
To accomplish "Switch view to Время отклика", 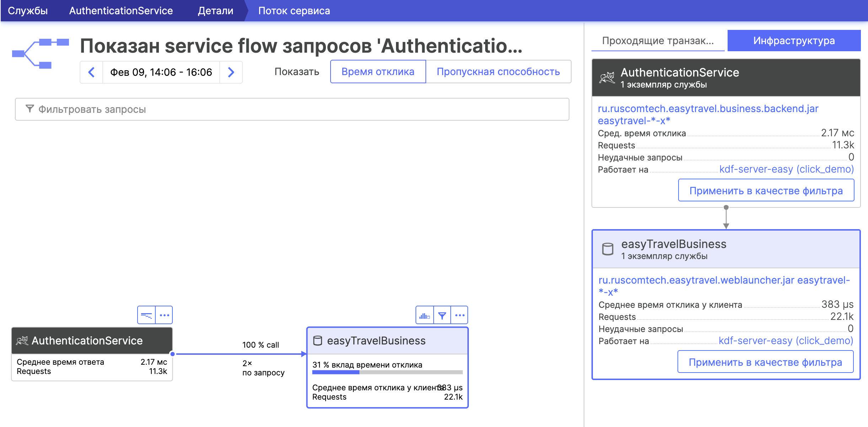I will pyautogui.click(x=378, y=72).
